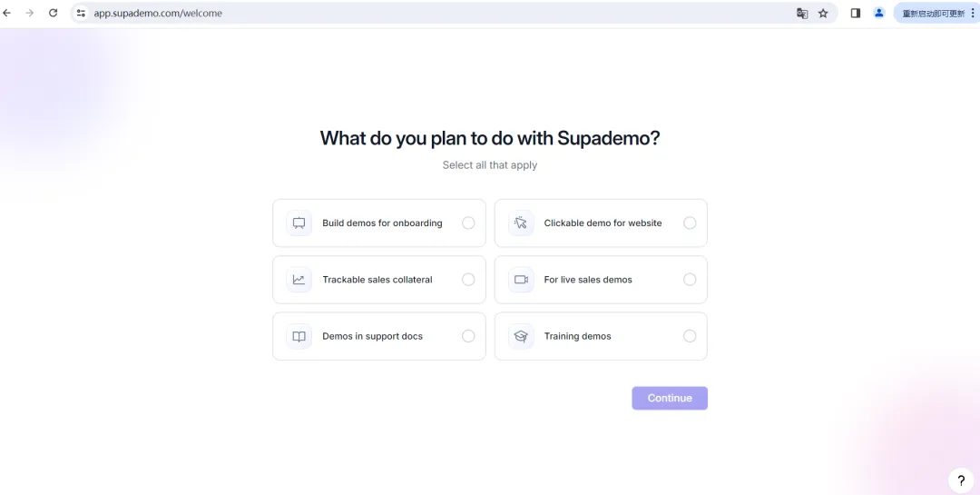Click the presentation board icon for onboarding demos

coord(299,223)
